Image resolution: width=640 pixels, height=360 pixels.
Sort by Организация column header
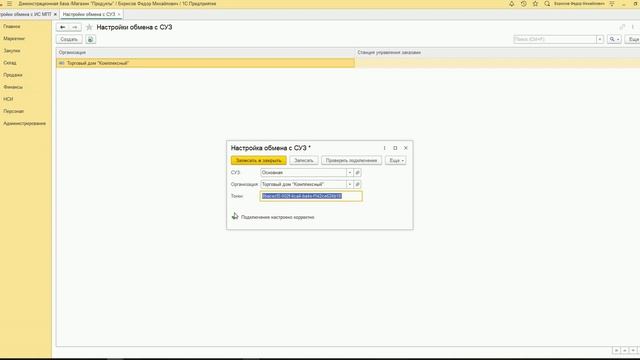(206, 53)
